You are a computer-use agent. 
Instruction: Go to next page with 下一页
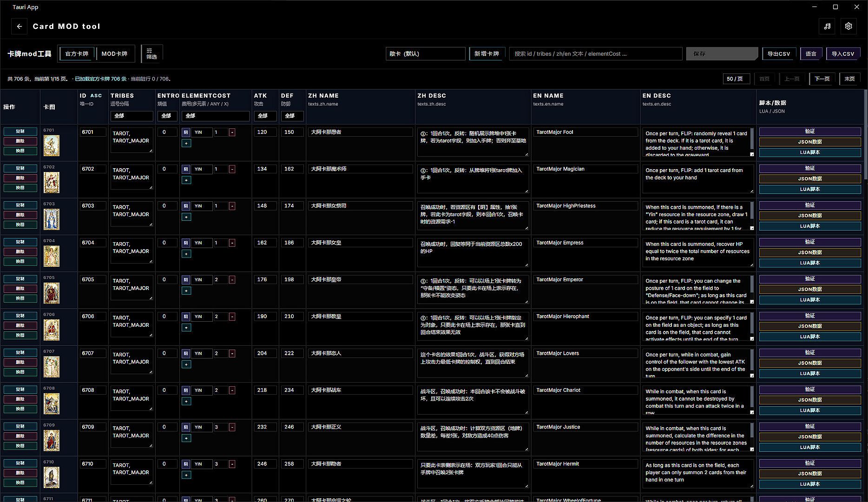822,79
